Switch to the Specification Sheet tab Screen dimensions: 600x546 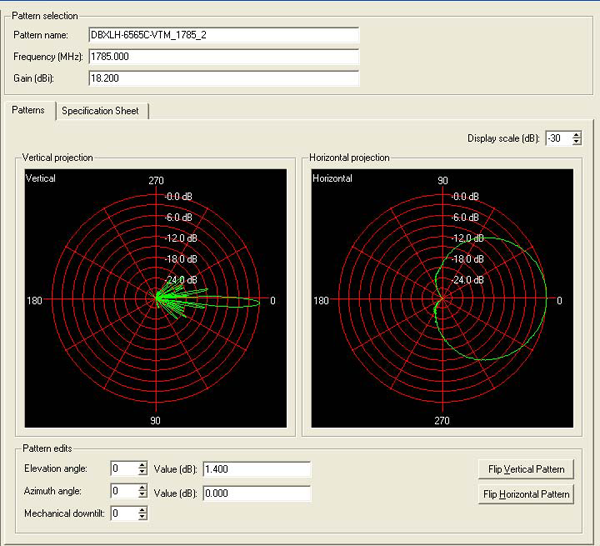tap(100, 111)
